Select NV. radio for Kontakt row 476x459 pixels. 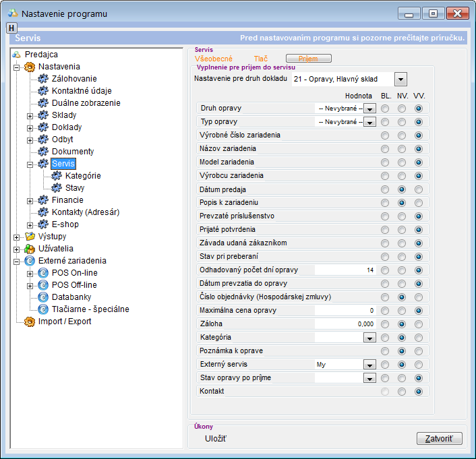coord(402,392)
